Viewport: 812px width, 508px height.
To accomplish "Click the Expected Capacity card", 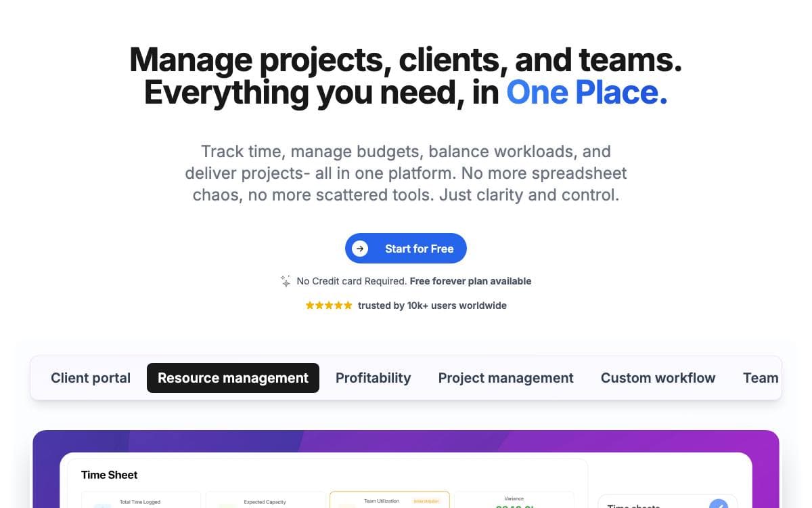I will point(265,500).
